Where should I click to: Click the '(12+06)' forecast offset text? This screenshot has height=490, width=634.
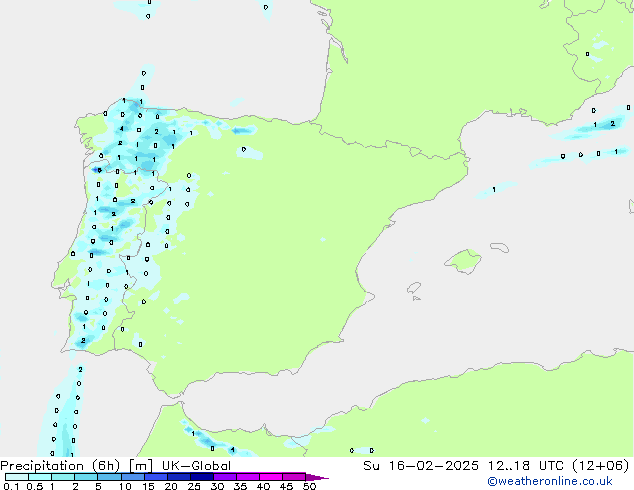[x=601, y=466]
